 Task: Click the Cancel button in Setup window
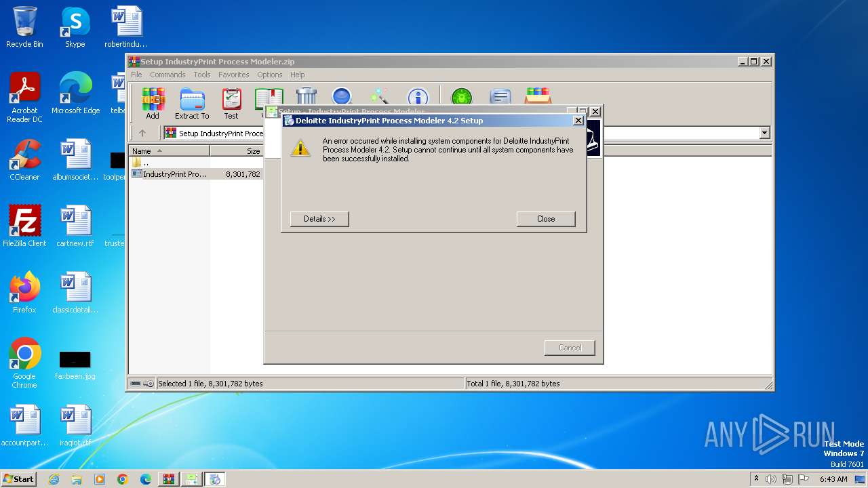tap(570, 348)
